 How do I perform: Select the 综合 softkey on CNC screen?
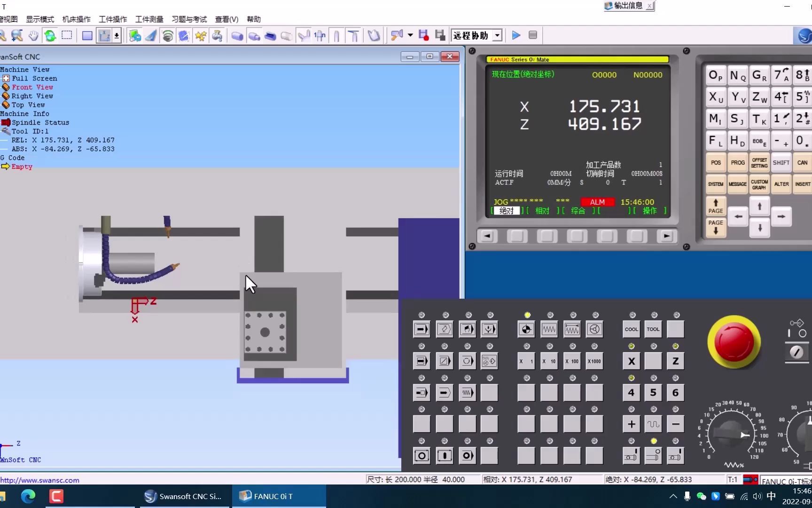coord(578,211)
